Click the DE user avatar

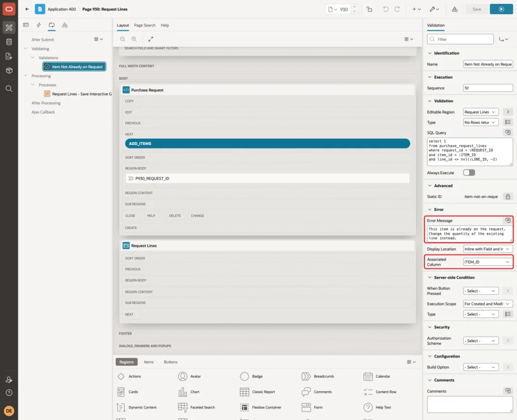coord(9,411)
